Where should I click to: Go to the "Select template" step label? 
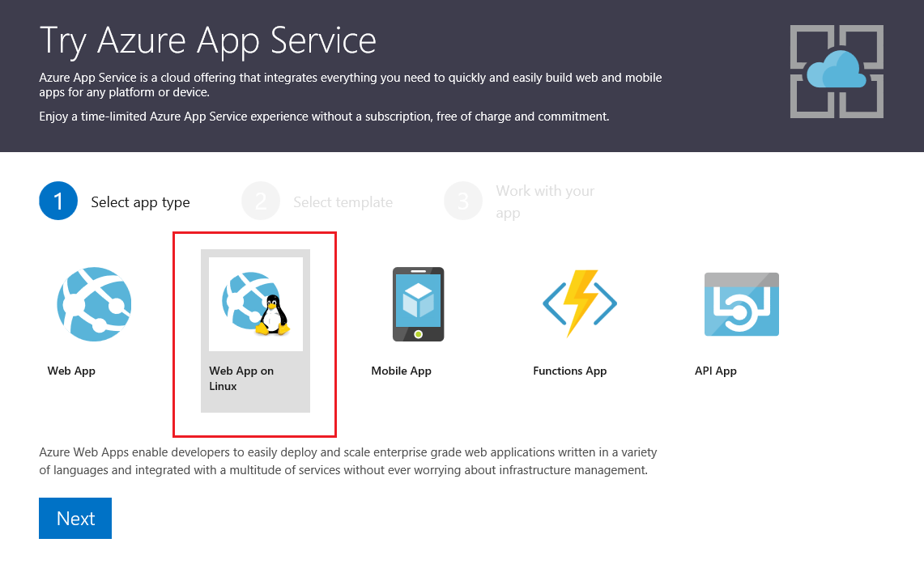[343, 202]
